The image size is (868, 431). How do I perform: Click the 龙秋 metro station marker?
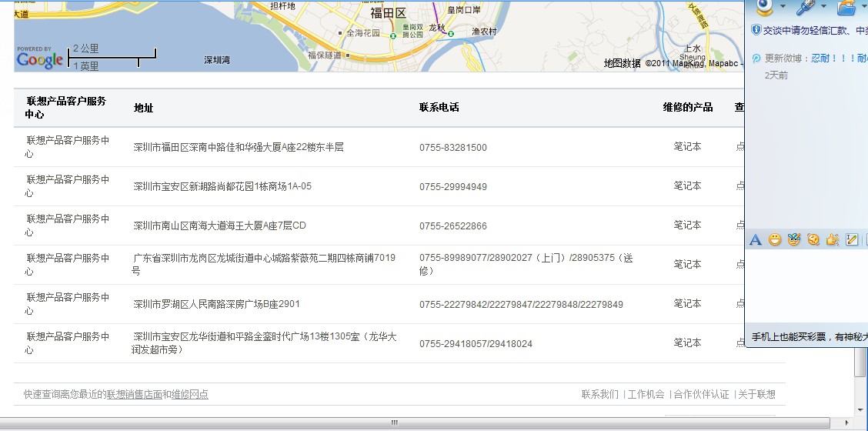point(451,34)
